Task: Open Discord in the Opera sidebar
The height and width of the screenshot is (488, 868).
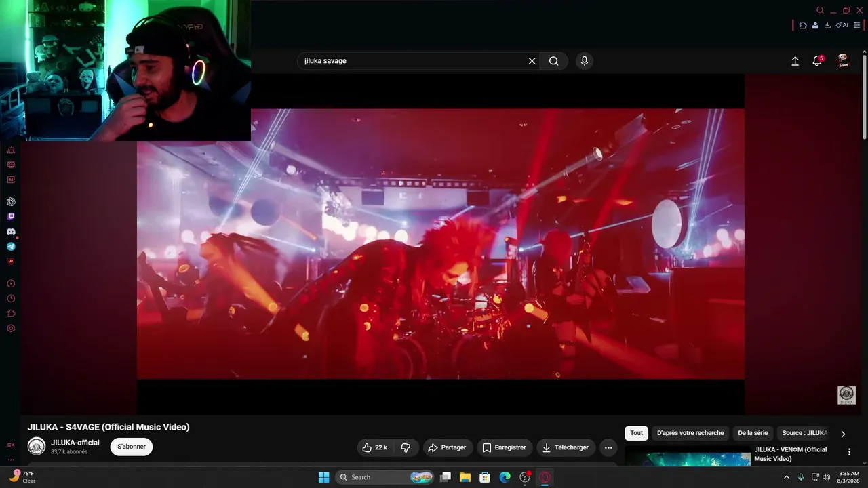Action: (x=11, y=232)
